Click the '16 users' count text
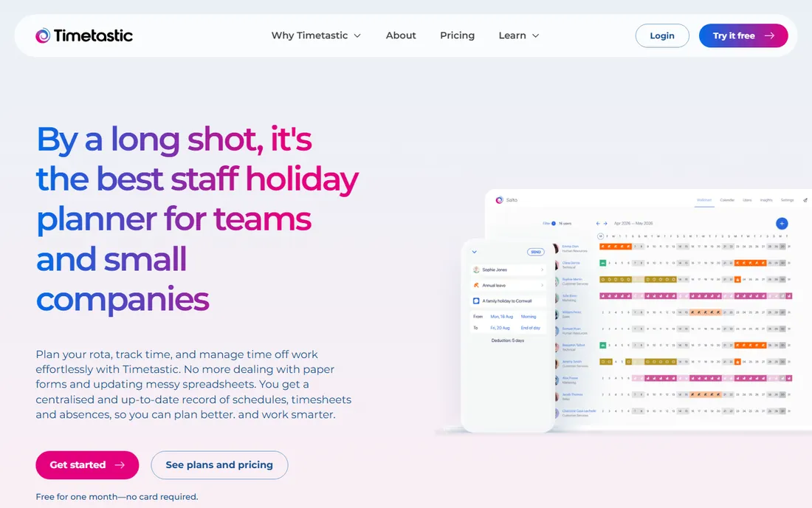This screenshot has width=812, height=508. [565, 224]
